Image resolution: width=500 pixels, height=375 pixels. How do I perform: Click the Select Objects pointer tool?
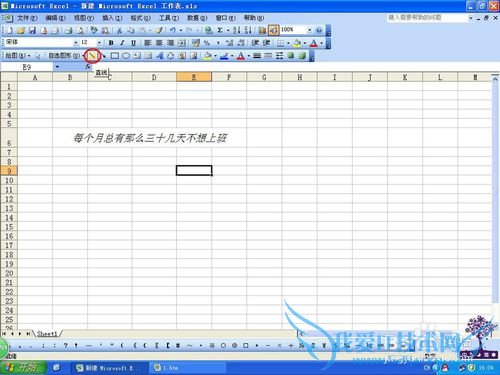pyautogui.click(x=37, y=56)
